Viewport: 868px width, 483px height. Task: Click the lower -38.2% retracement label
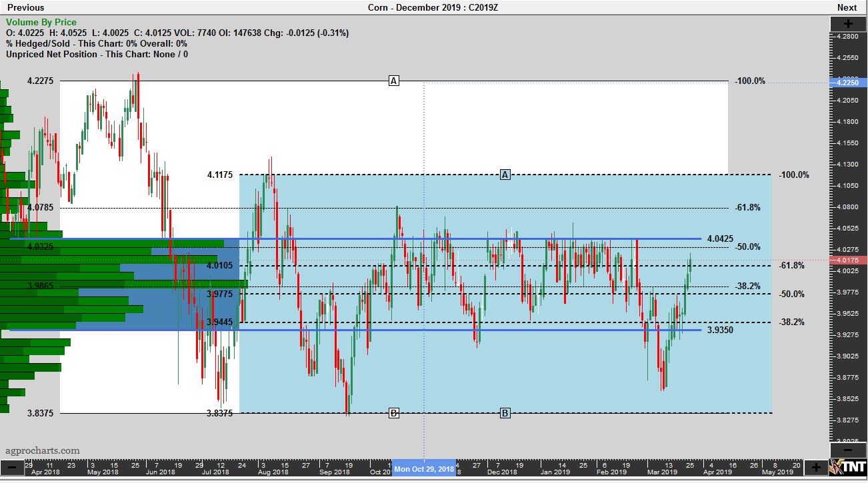(x=791, y=322)
